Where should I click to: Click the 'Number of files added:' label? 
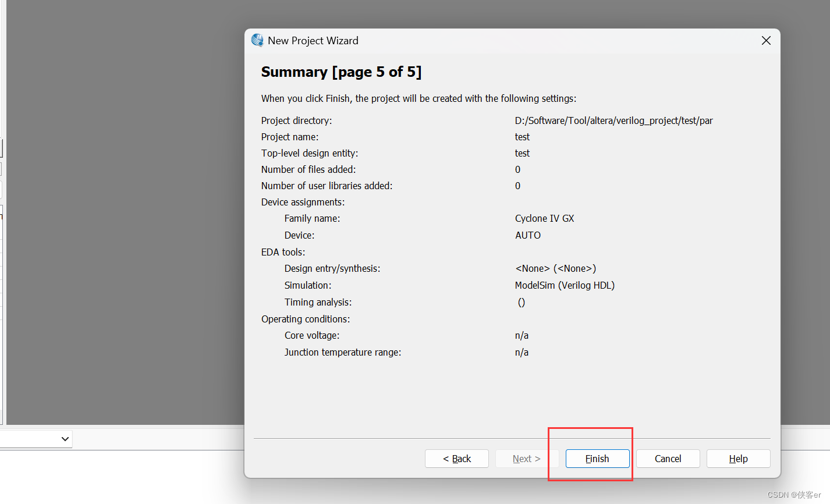coord(308,169)
